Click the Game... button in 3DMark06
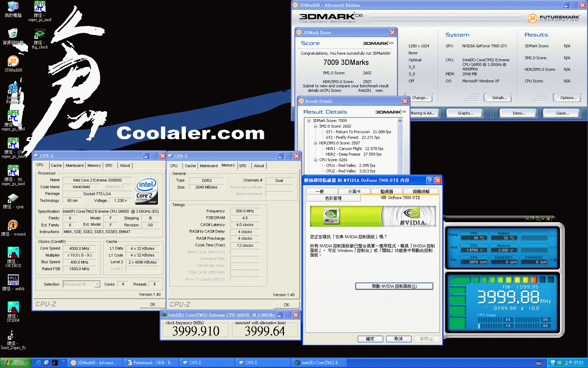588x368 pixels. 561,113
